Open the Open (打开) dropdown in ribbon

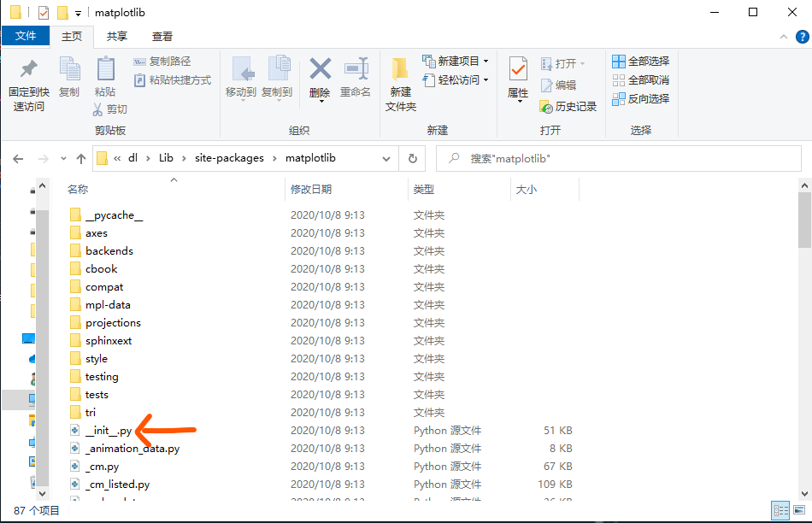[x=562, y=63]
